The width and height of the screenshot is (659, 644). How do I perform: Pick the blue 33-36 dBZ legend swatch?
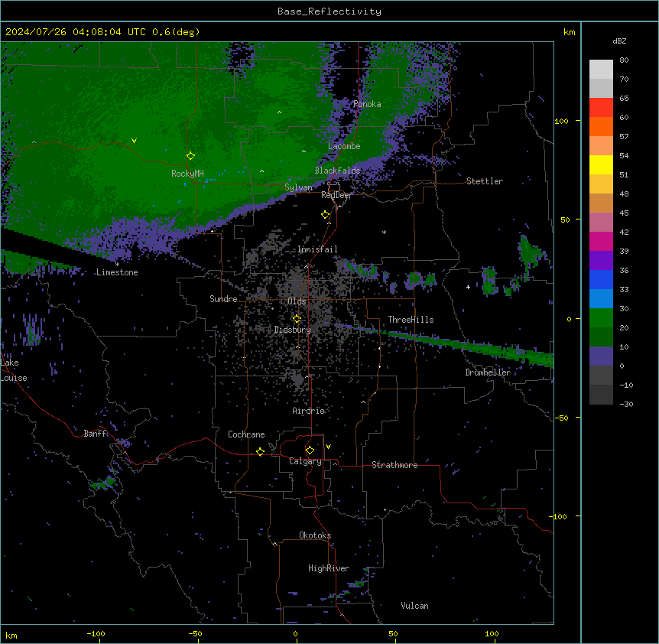pyautogui.click(x=601, y=279)
